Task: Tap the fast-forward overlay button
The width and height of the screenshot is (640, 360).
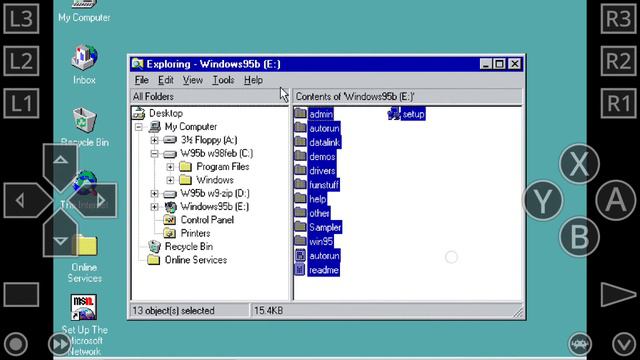Action: [60, 344]
